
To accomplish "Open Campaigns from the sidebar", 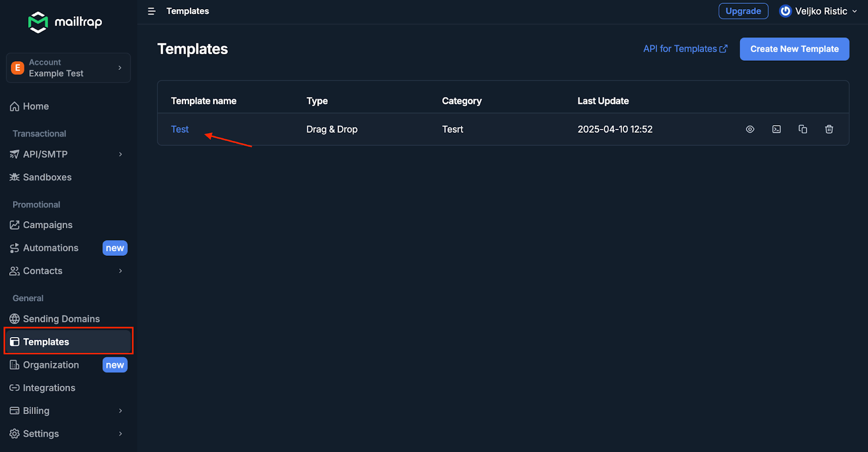I will pyautogui.click(x=47, y=225).
